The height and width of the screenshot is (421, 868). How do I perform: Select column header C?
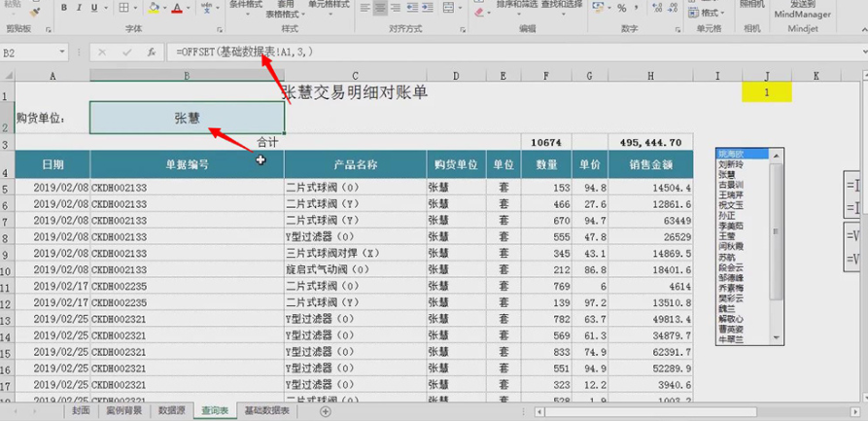[x=355, y=76]
